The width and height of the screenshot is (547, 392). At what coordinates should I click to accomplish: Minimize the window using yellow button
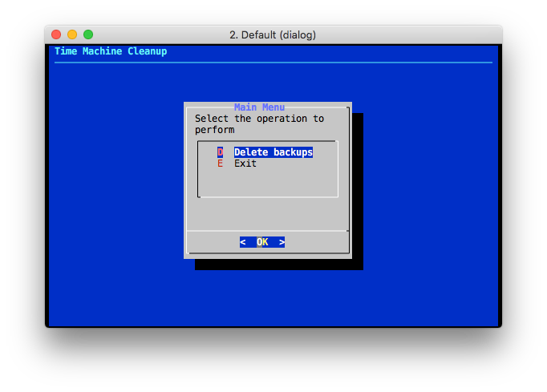coord(72,34)
